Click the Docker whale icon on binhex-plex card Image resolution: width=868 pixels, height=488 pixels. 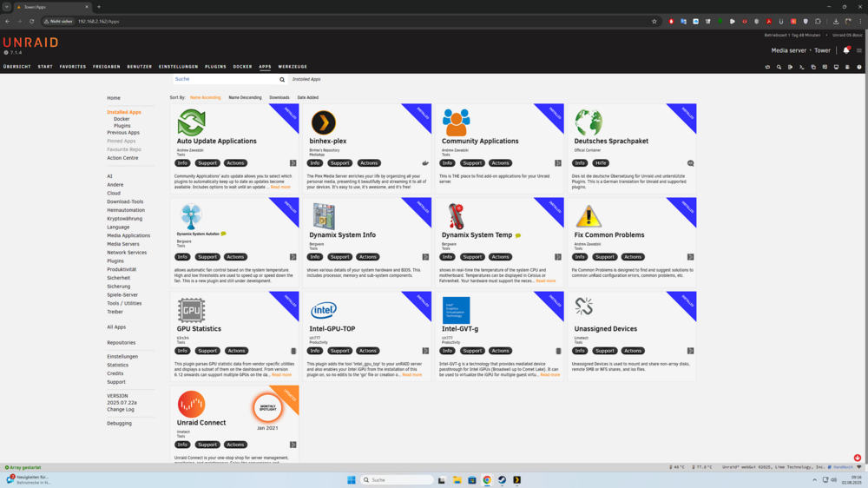point(425,163)
